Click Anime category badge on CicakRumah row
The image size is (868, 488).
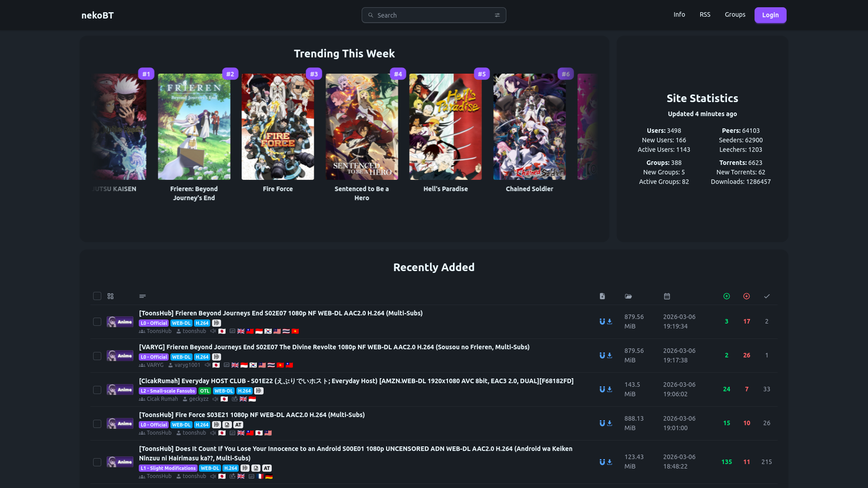[x=120, y=389]
